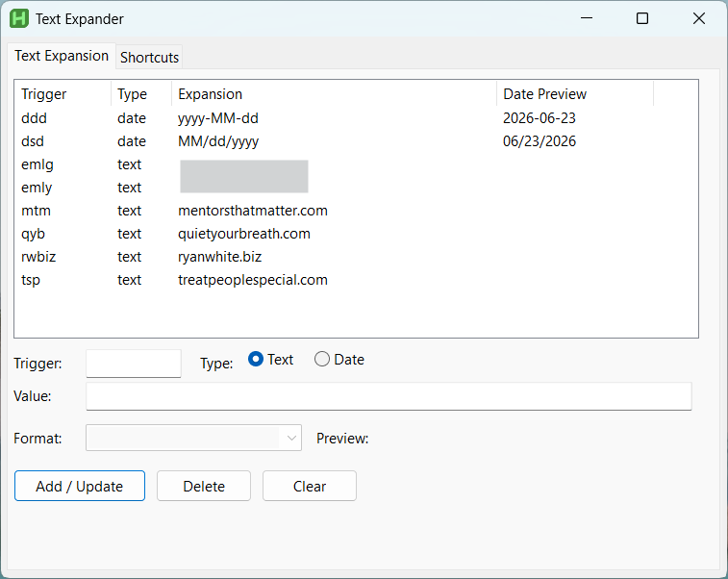Click the Delete button
Image resolution: width=728 pixels, height=579 pixels.
point(204,486)
